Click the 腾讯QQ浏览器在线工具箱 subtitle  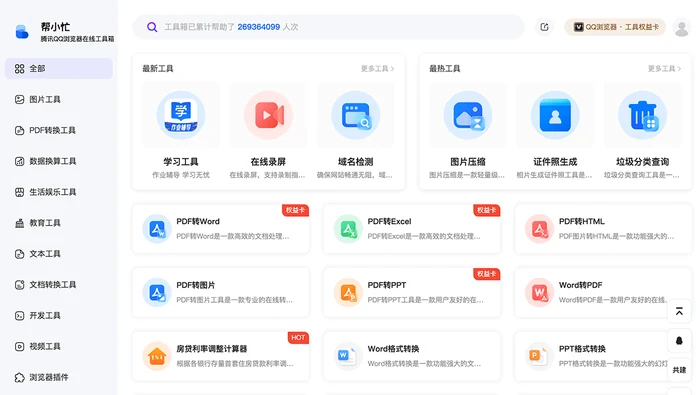(77, 39)
